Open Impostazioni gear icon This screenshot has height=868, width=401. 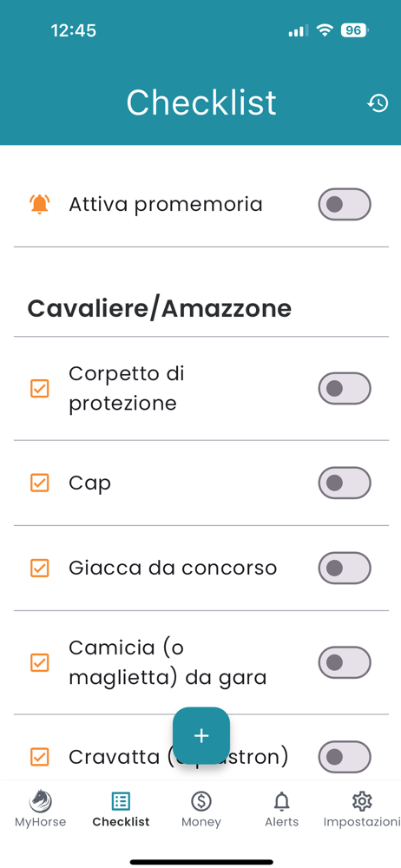[362, 800]
